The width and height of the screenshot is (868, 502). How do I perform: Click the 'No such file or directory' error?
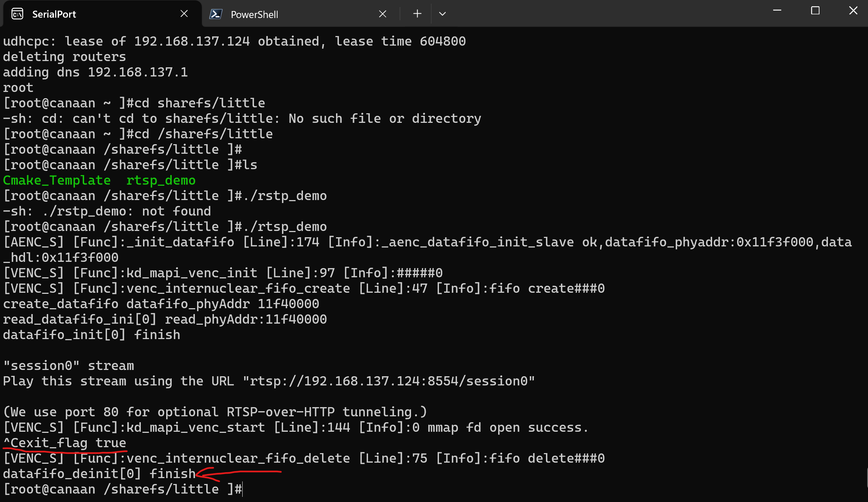(385, 118)
